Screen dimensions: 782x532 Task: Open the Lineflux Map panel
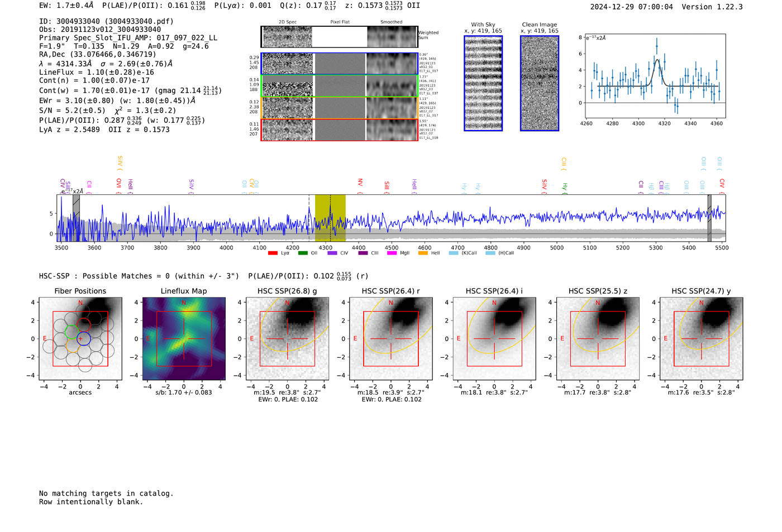coord(184,339)
